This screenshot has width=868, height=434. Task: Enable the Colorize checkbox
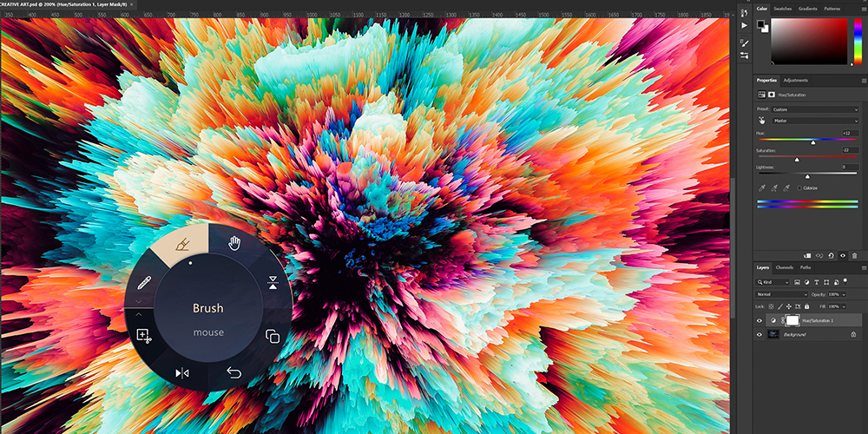pyautogui.click(x=799, y=187)
